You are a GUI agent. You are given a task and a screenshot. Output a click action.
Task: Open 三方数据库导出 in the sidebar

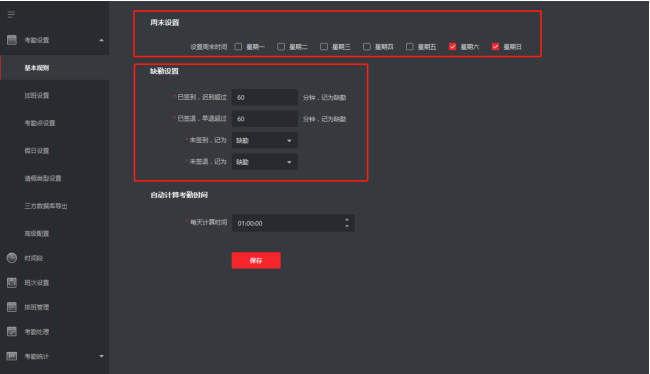point(46,206)
